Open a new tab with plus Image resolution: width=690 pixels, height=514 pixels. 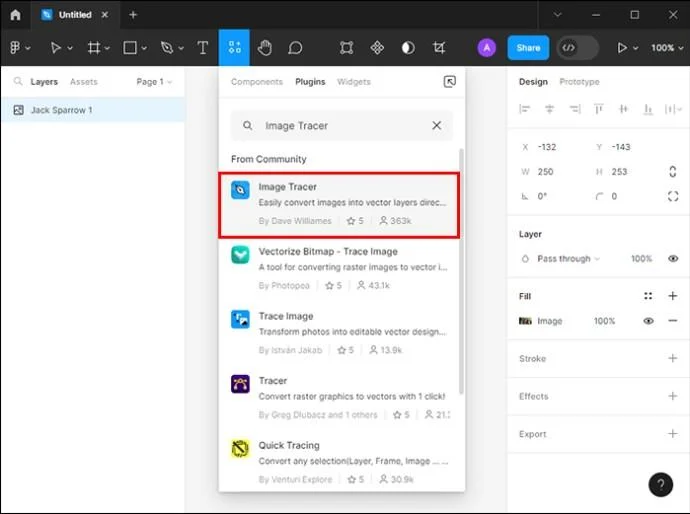point(133,15)
